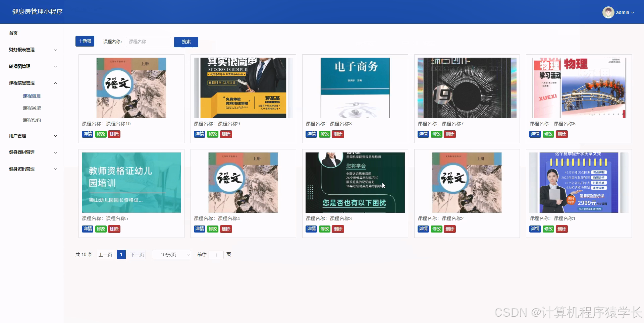Viewport: 644px width, 323px height.
Task: Click the 课程名称 search input field
Action: (148, 42)
